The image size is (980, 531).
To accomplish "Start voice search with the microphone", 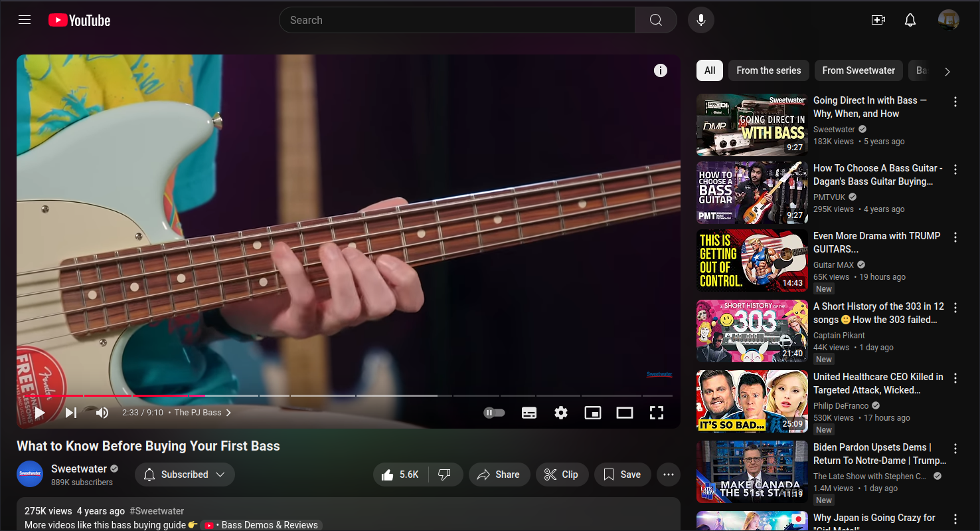I will [x=701, y=20].
